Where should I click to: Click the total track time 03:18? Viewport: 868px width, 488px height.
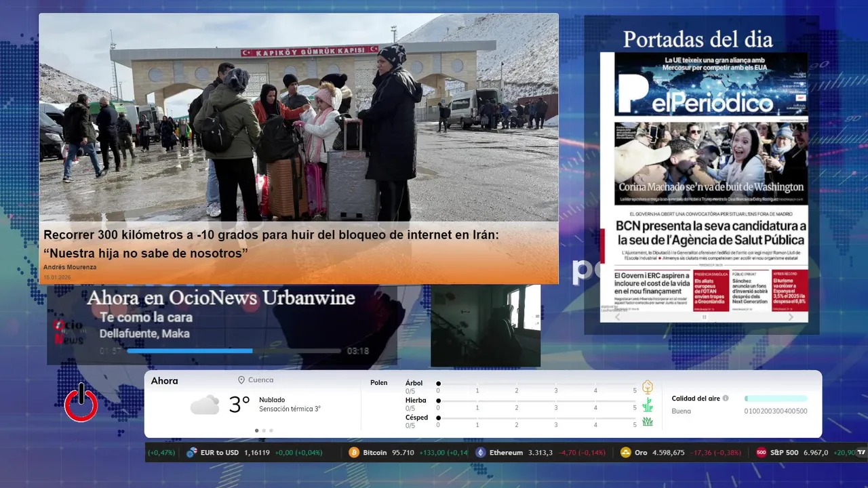[x=358, y=351]
